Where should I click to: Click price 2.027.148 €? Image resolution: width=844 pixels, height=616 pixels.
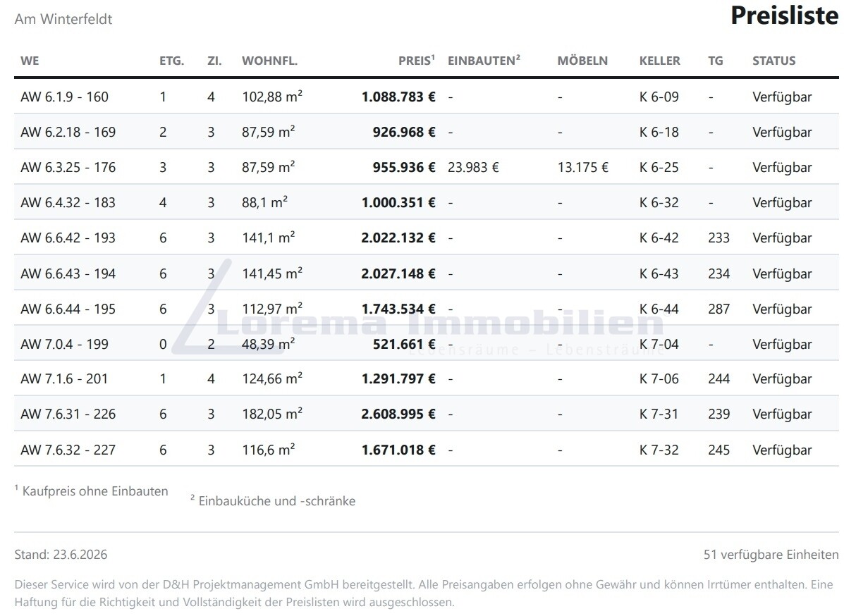[x=398, y=274]
